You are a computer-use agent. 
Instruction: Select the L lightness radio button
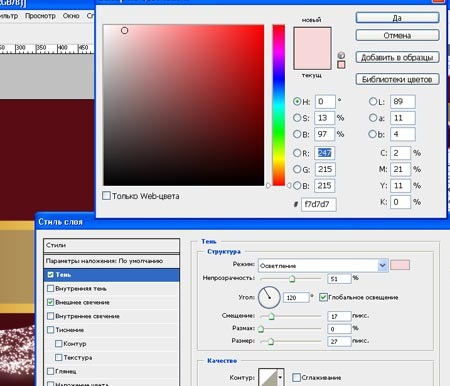(x=373, y=101)
